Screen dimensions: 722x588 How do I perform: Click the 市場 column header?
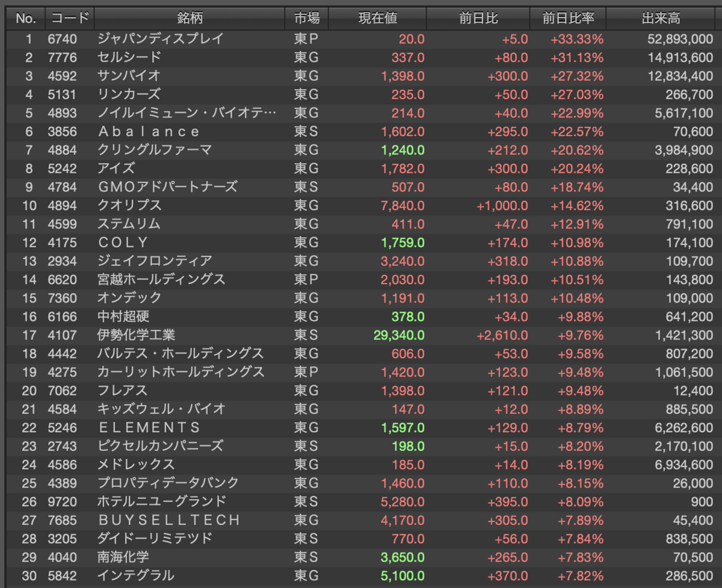click(x=307, y=18)
